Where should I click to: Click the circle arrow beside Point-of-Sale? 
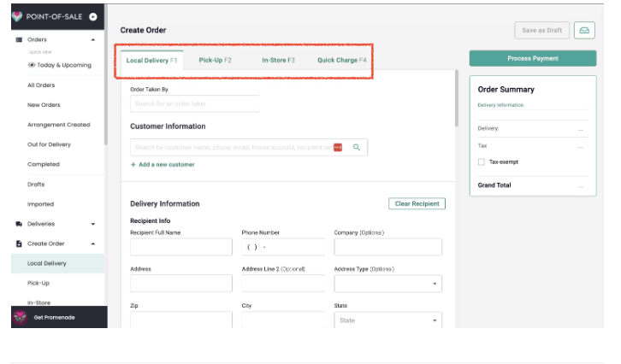(x=92, y=16)
